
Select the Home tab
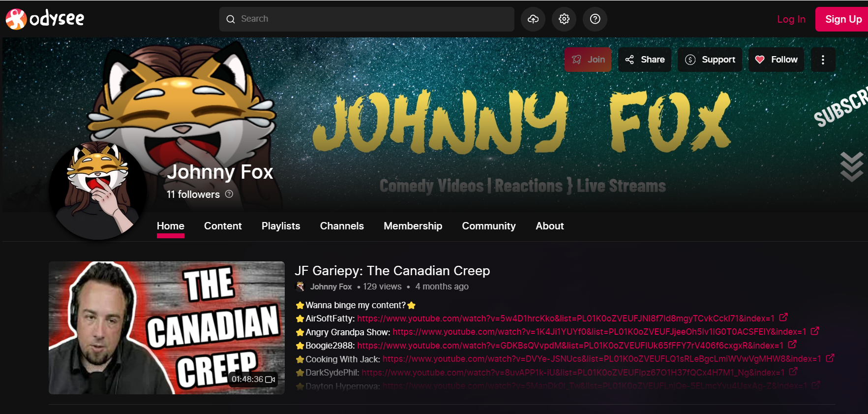[171, 226]
